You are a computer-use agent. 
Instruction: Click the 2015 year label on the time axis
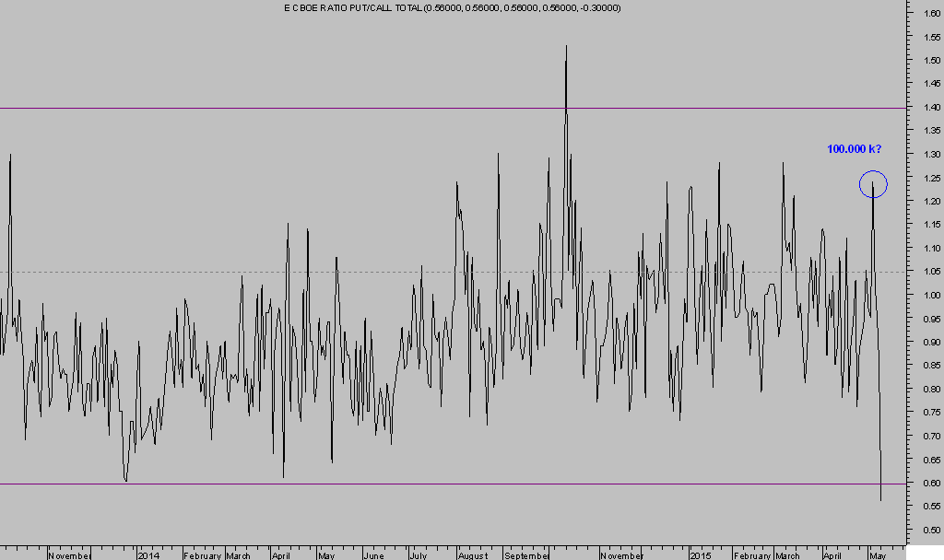(x=700, y=555)
